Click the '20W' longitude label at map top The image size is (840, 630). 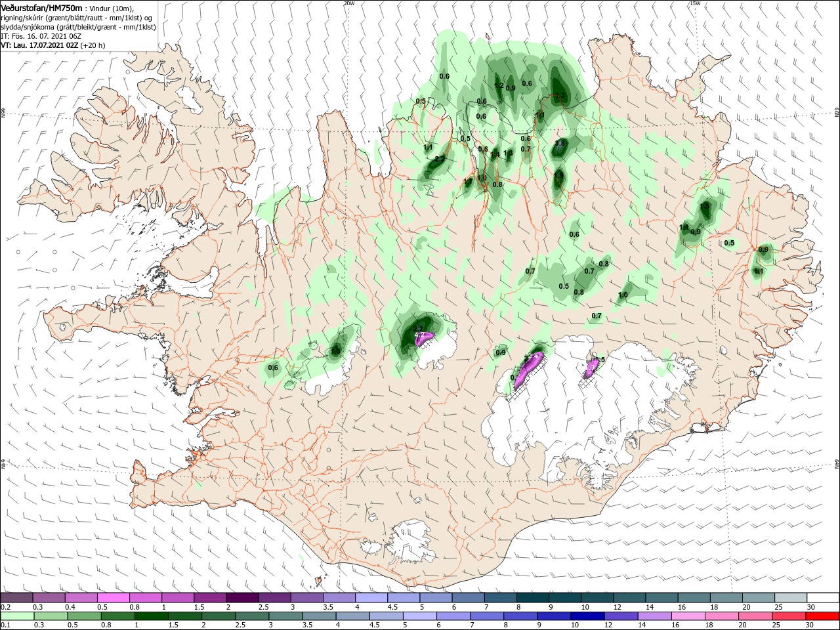click(x=349, y=3)
